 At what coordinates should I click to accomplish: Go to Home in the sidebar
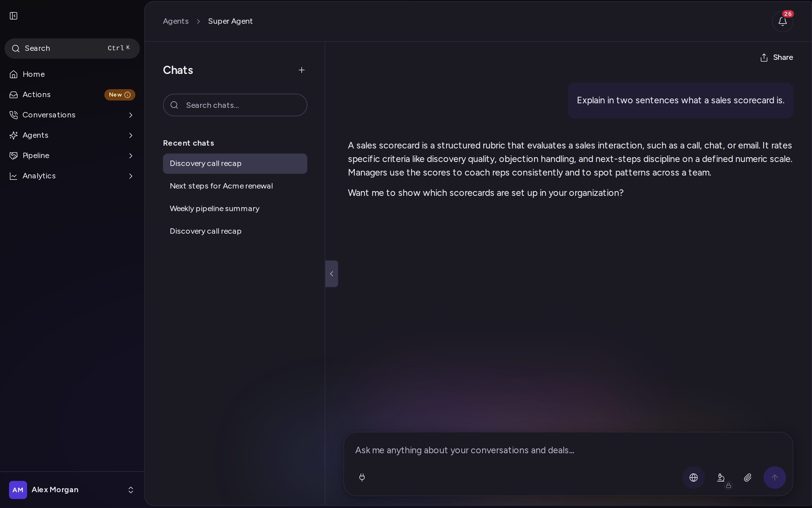72,74
